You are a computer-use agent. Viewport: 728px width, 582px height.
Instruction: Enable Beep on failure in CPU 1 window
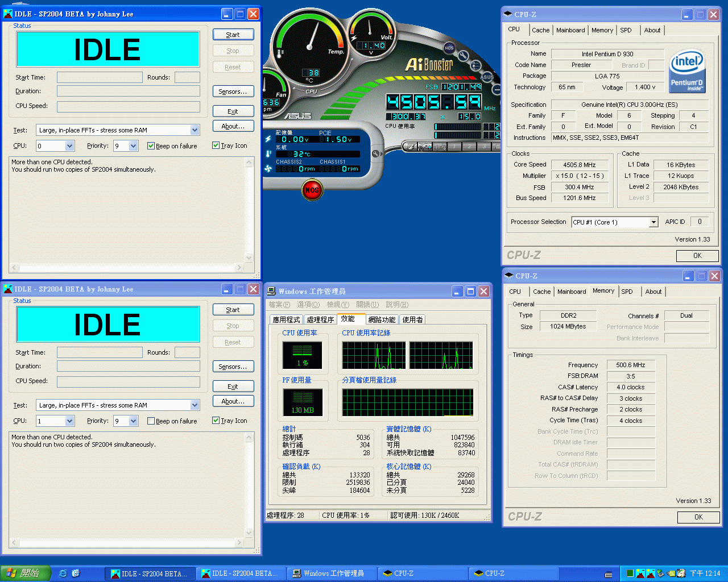151,421
